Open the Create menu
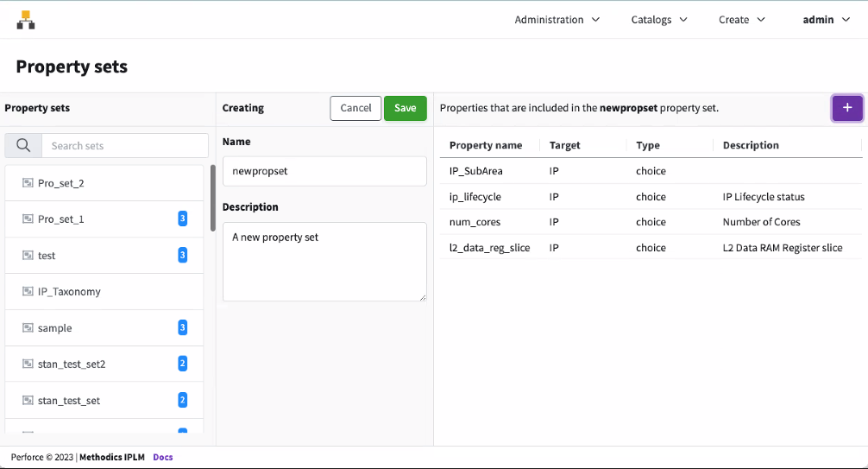The width and height of the screenshot is (868, 469). click(x=741, y=20)
